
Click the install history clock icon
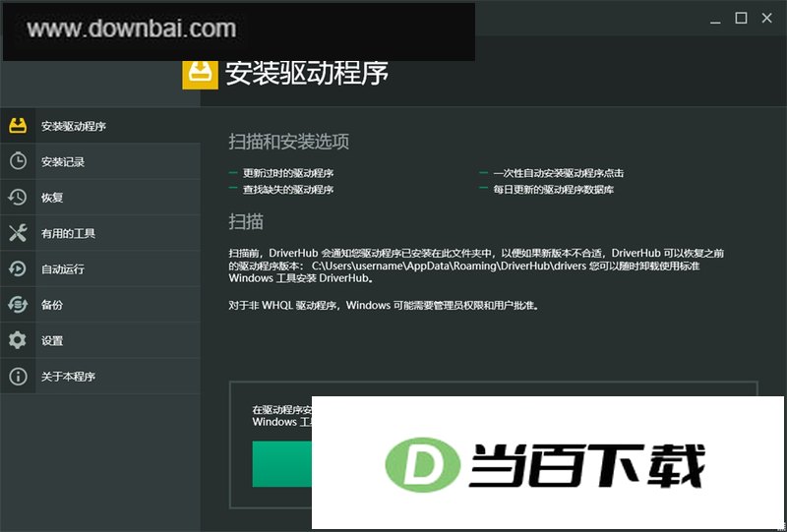point(18,161)
